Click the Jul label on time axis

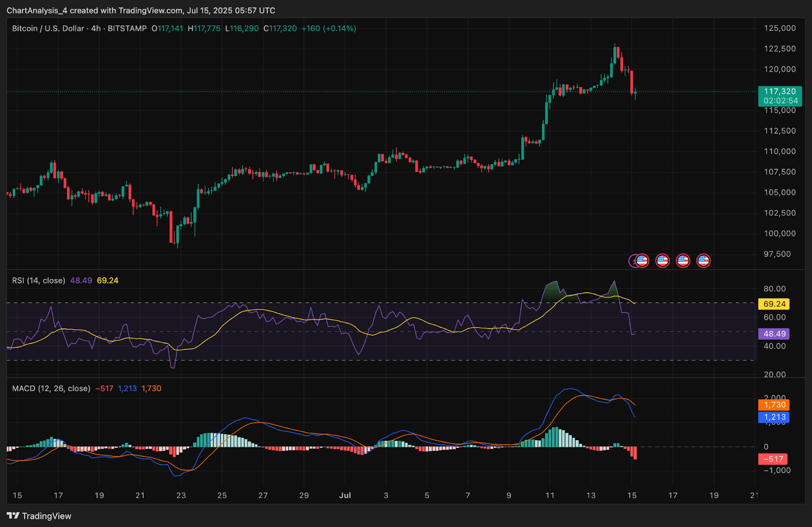tap(345, 495)
